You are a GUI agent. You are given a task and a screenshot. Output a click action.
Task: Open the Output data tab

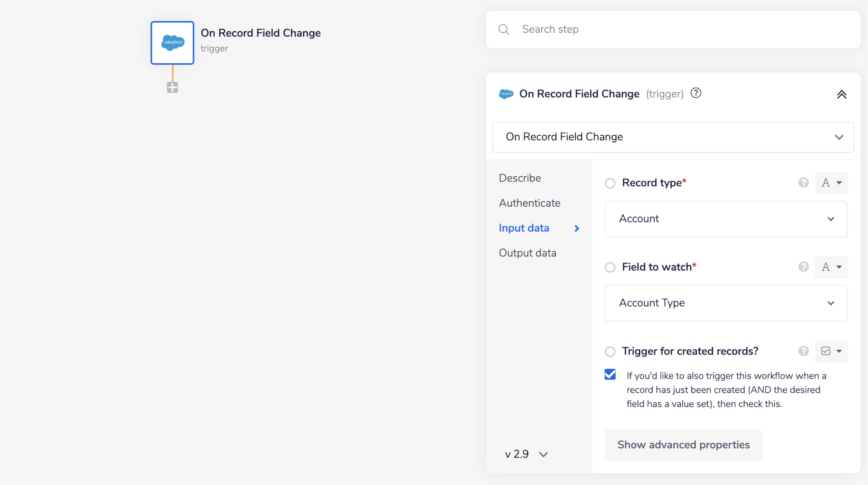527,253
